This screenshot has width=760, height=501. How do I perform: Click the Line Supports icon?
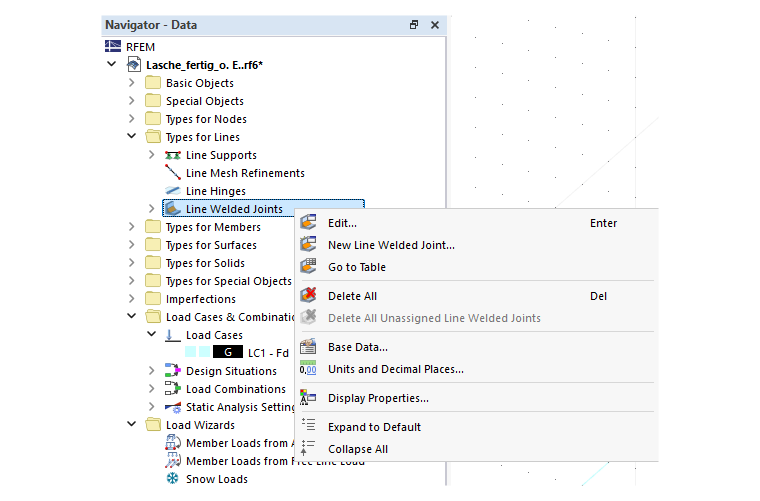pyautogui.click(x=173, y=155)
